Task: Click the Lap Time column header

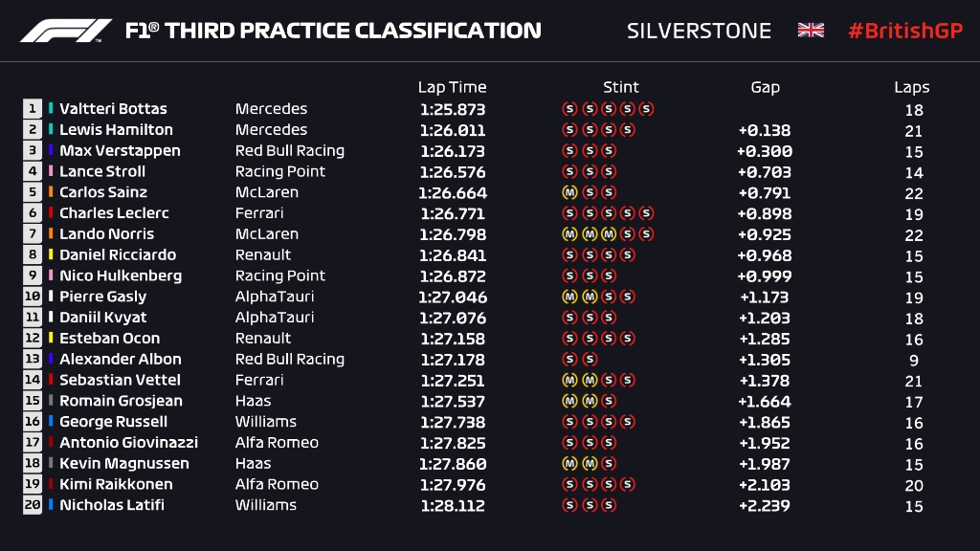Action: coord(452,87)
